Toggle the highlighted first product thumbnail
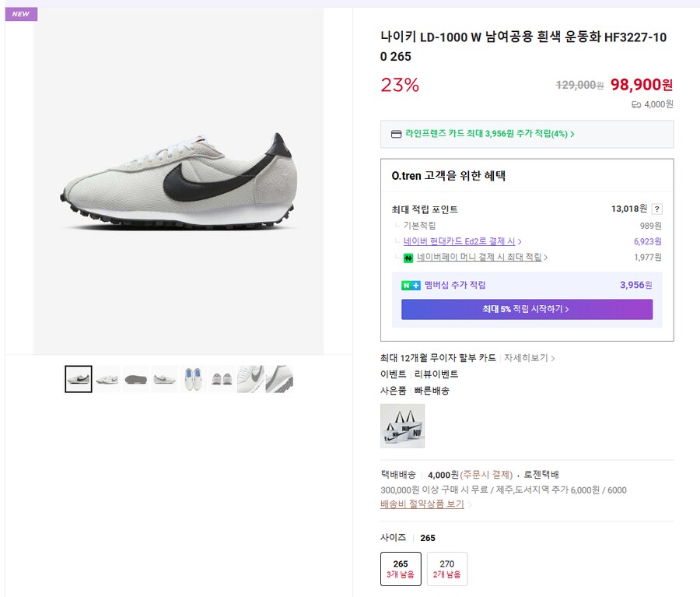 (x=78, y=379)
